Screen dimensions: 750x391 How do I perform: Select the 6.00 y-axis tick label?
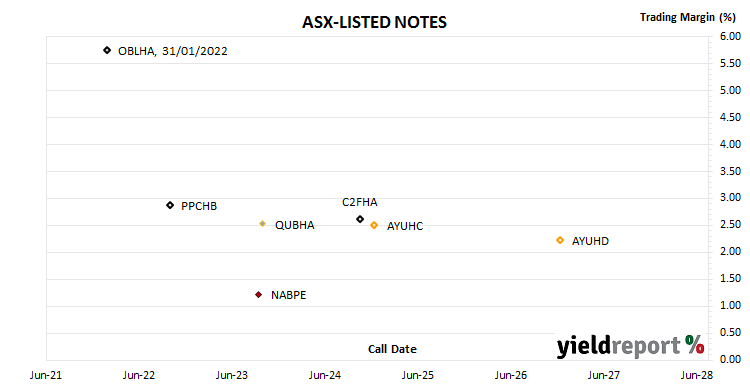(x=730, y=36)
